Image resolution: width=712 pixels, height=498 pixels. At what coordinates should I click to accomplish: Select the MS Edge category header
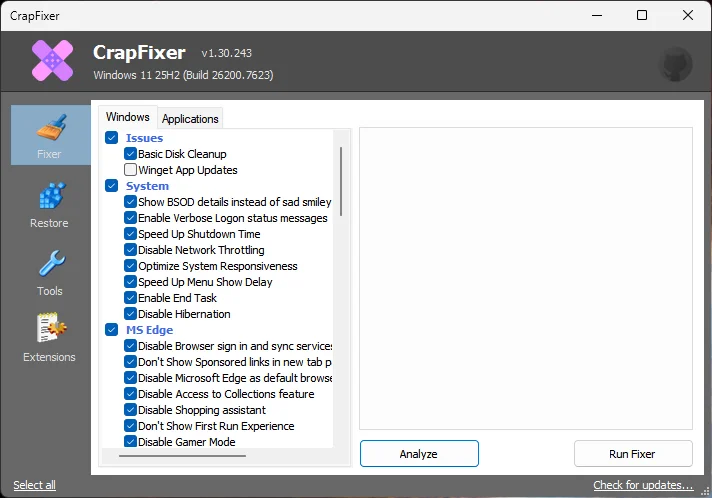click(x=149, y=330)
